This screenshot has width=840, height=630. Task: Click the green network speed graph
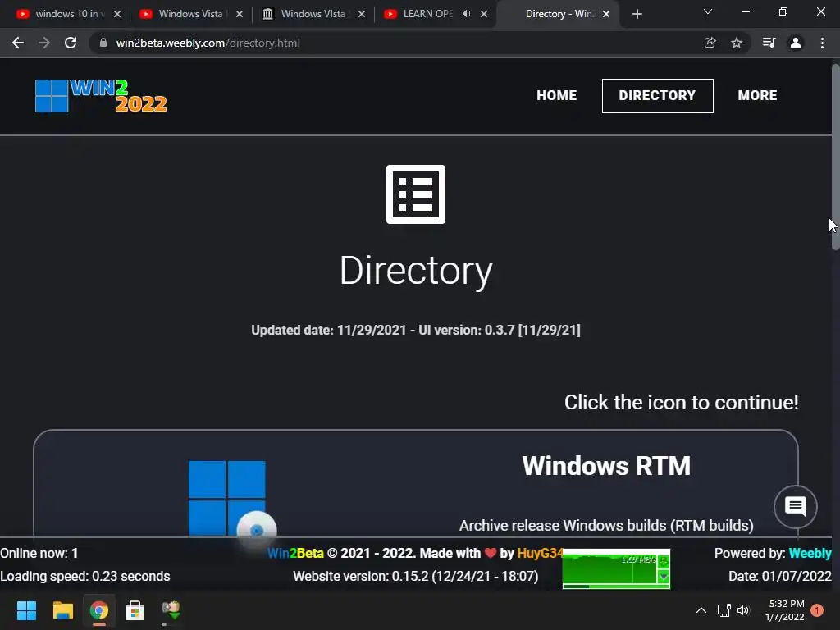(x=609, y=568)
